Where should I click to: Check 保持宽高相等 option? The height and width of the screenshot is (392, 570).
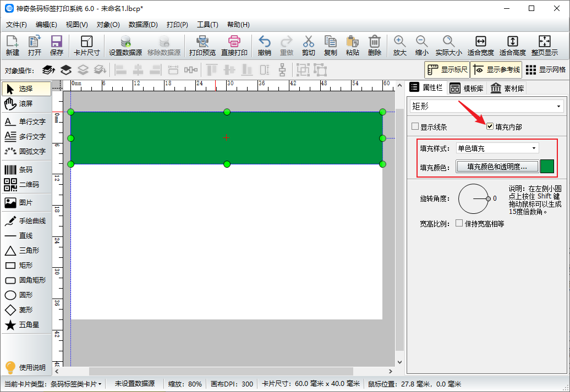459,224
